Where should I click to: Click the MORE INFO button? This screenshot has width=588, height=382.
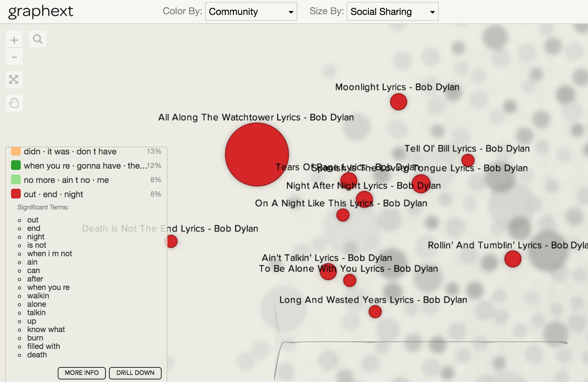pyautogui.click(x=82, y=373)
